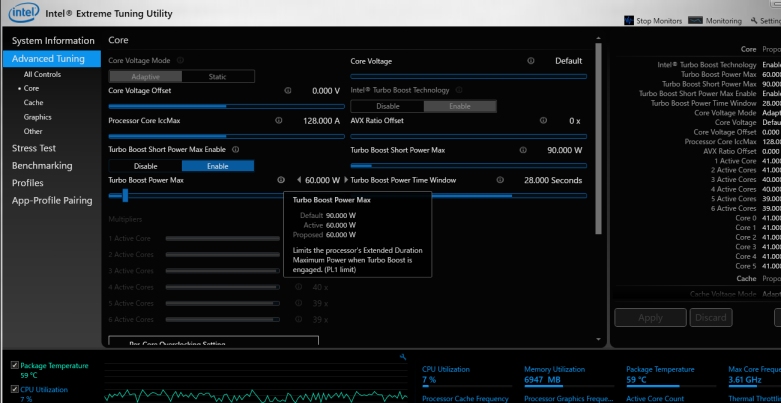Click the Stop Monitors icon

629,20
